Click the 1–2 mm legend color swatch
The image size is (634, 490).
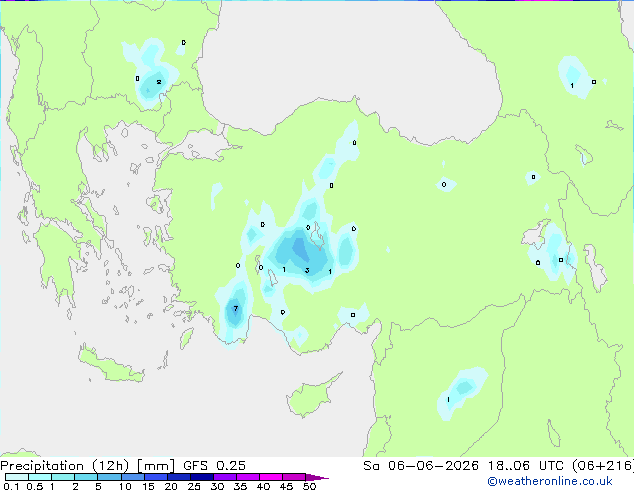[x=63, y=477]
